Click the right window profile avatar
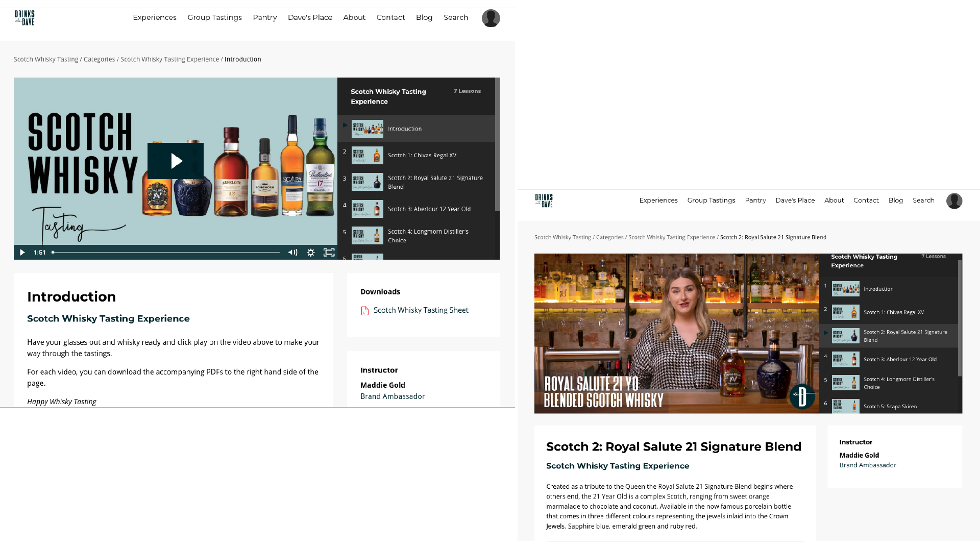This screenshot has width=980, height=551. [954, 201]
